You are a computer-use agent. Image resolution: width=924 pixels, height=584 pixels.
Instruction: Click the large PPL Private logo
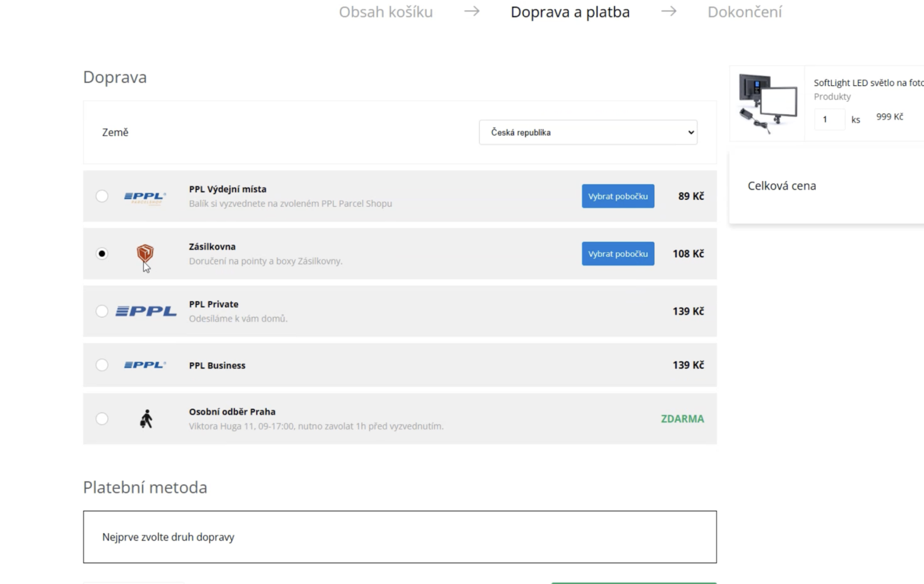point(146,311)
